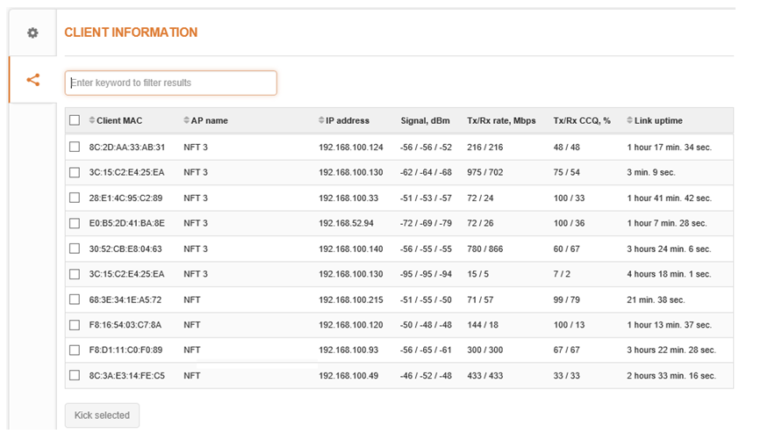Image resolution: width=768 pixels, height=448 pixels.
Task: Open the share/network sidebar tab
Action: tap(33, 80)
